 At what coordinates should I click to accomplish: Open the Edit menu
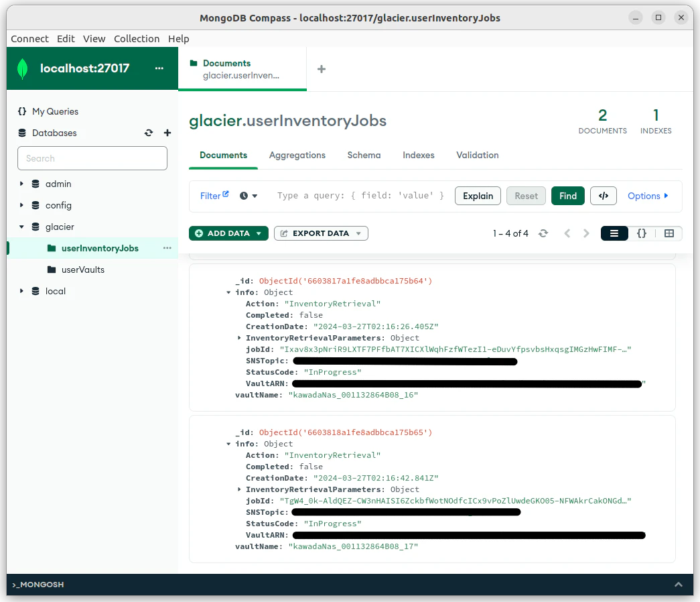pos(66,39)
